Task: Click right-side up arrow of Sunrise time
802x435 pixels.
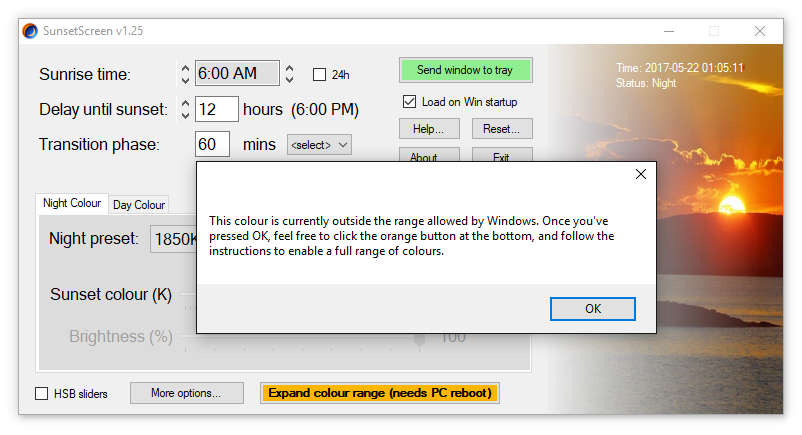Action: coord(289,68)
